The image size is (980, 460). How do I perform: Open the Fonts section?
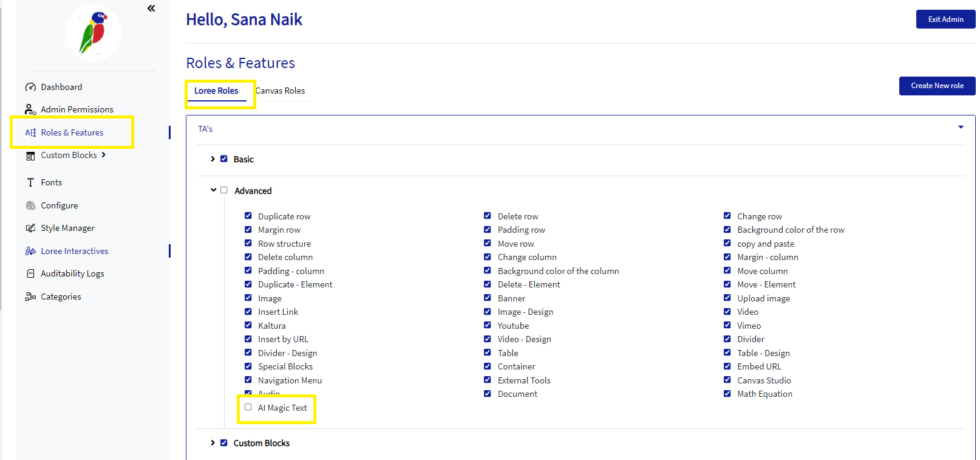point(52,182)
